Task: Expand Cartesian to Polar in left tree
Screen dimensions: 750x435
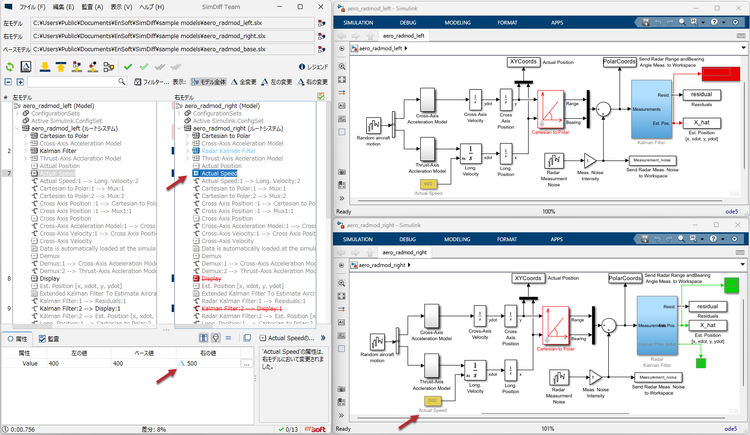Action: 25,136
